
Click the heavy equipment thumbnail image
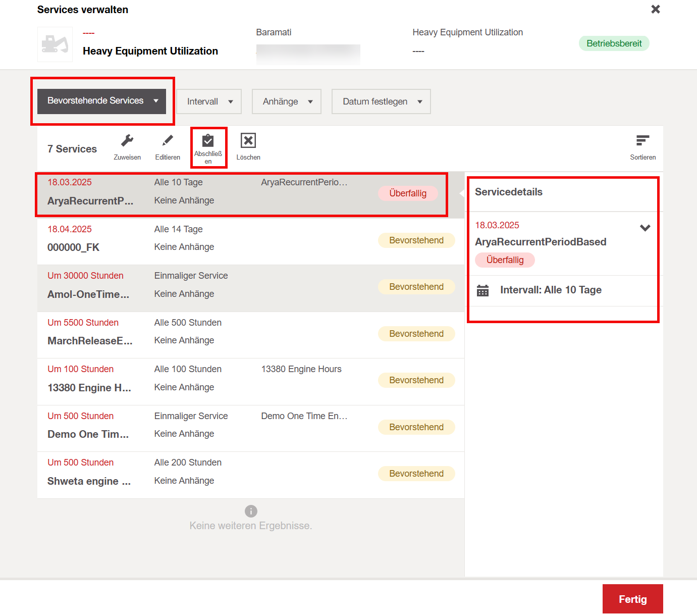tap(55, 44)
